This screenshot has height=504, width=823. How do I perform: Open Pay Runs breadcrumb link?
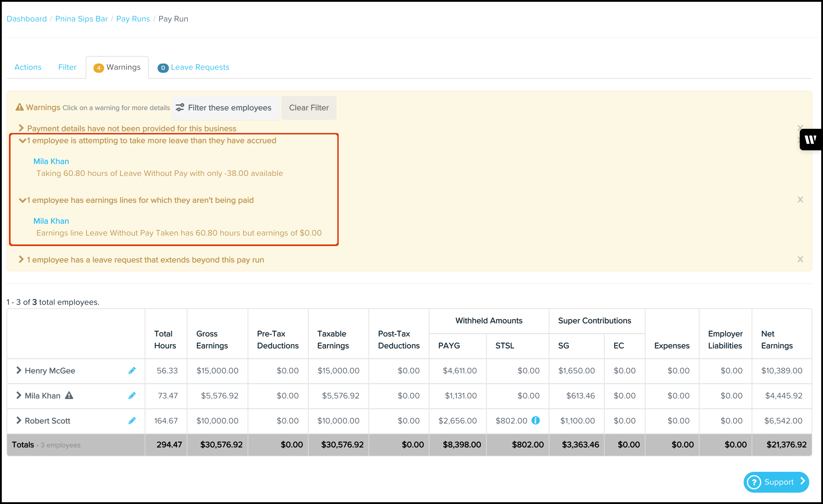tap(133, 19)
